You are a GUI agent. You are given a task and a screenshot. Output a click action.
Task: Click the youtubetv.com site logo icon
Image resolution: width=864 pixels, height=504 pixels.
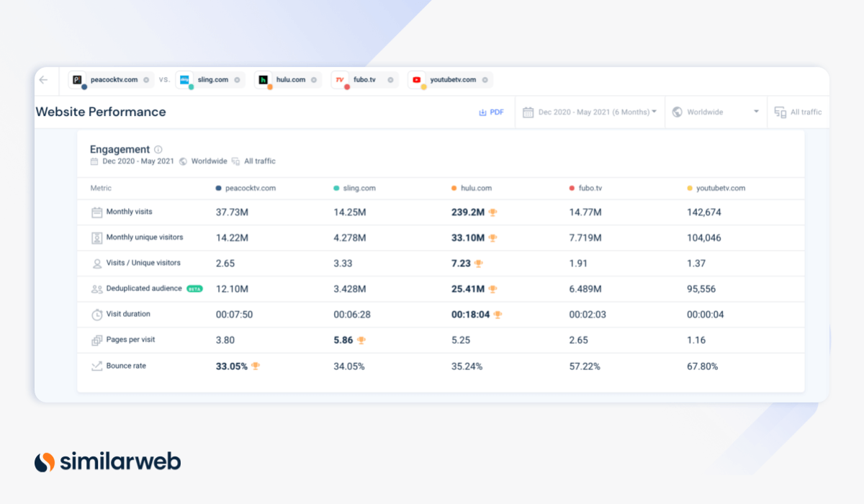point(417,80)
